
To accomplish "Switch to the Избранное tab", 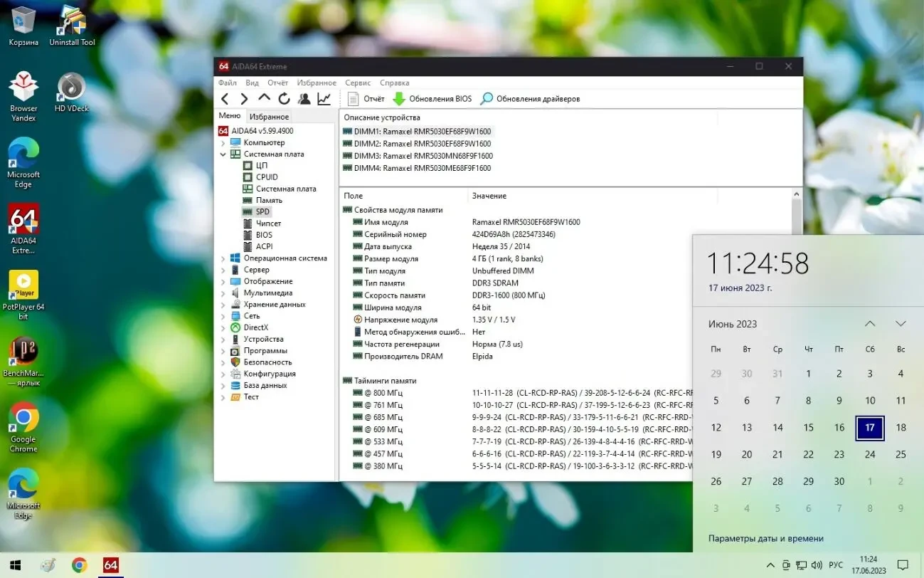I will click(269, 117).
